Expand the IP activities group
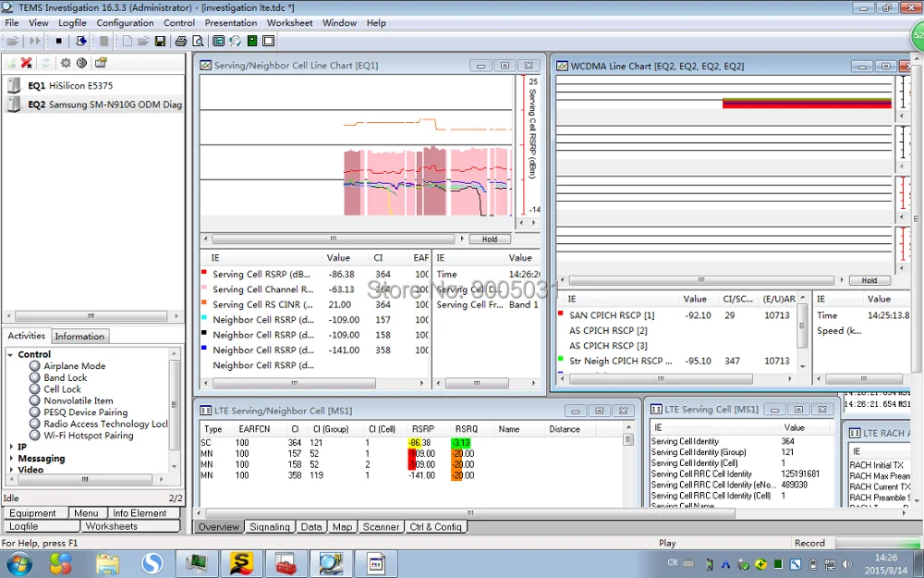 click(11, 447)
